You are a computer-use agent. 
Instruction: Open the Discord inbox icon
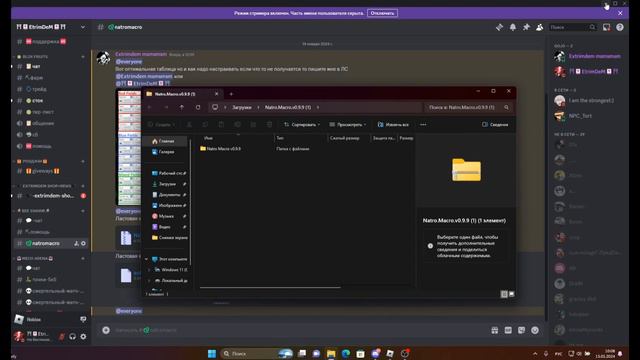click(607, 27)
